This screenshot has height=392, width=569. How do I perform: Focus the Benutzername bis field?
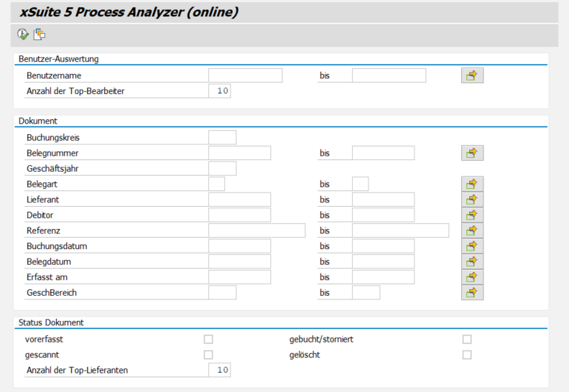pos(389,75)
